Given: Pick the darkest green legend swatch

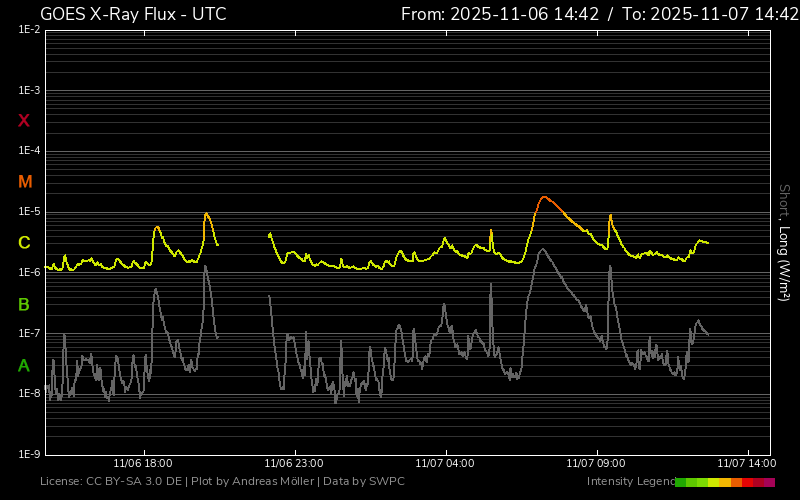Looking at the screenshot, I should pyautogui.click(x=681, y=482).
